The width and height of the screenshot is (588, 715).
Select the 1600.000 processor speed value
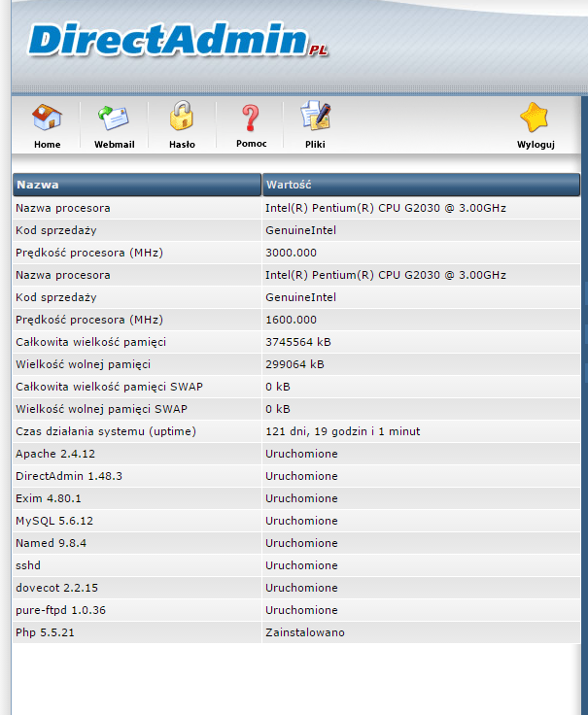[x=291, y=320]
